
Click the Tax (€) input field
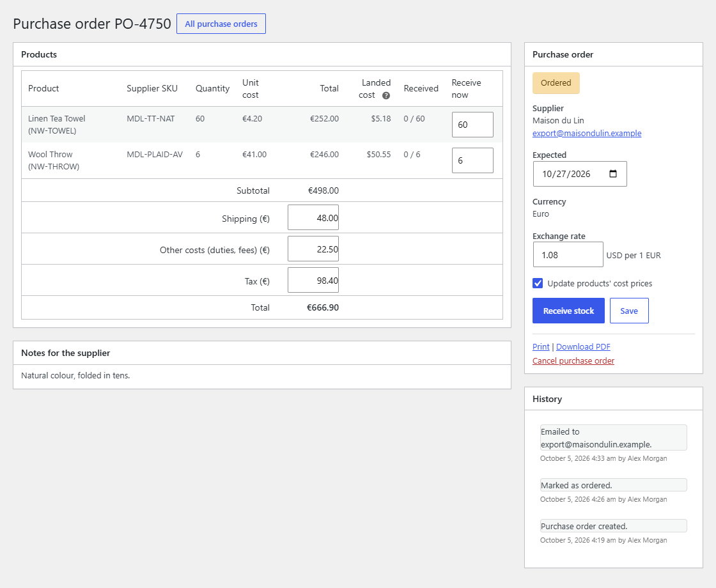[x=313, y=281]
